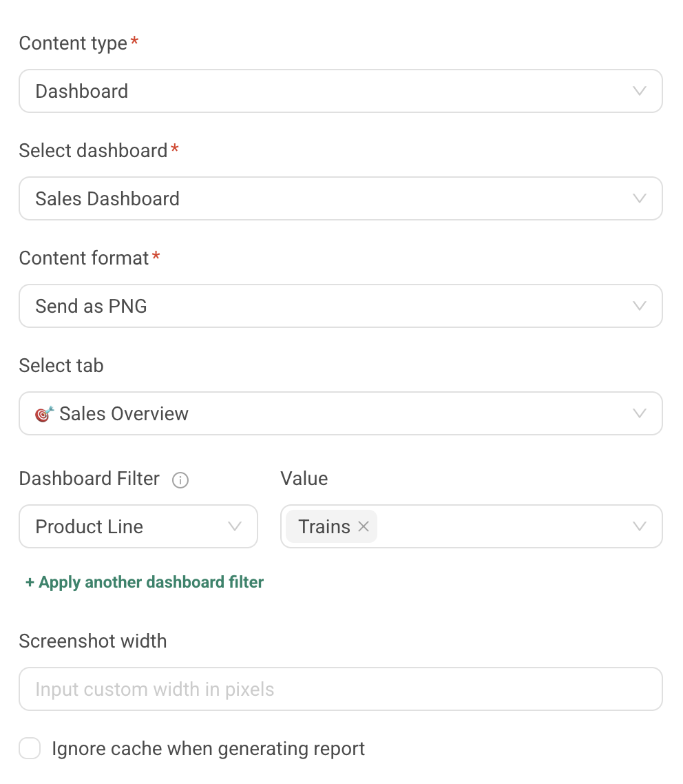Click the Sales Overview chevron arrow

[x=640, y=413]
